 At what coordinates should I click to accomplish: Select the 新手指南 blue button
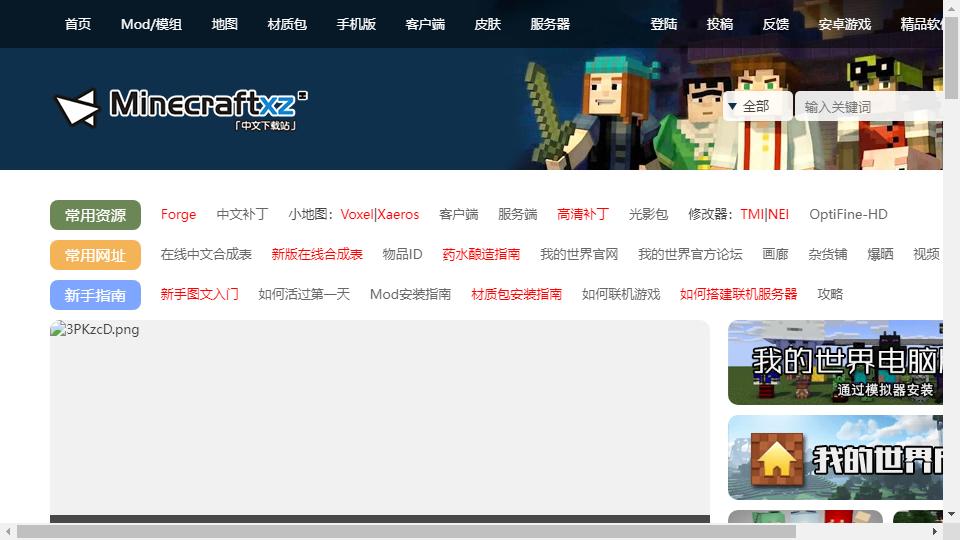96,295
